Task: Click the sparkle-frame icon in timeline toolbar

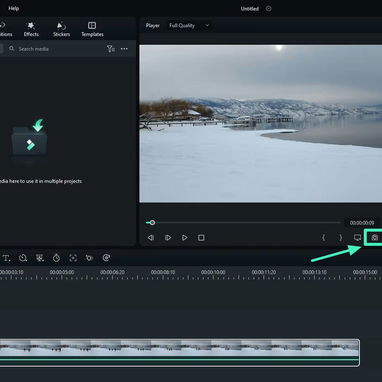Action: coord(40,258)
